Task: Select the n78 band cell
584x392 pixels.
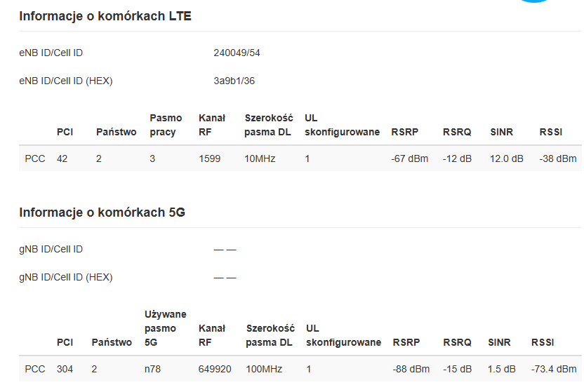Action: pyautogui.click(x=152, y=369)
